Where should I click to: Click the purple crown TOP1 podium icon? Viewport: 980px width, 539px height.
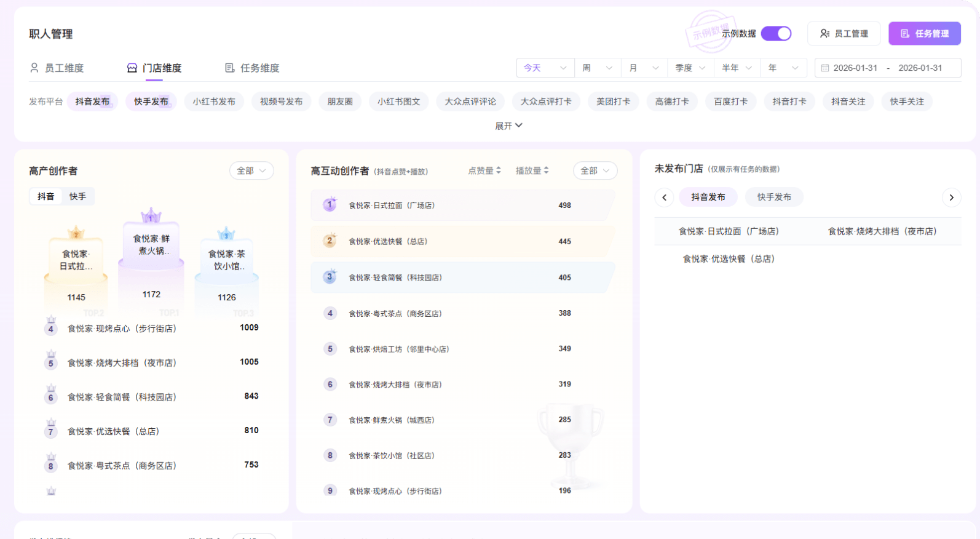click(x=151, y=216)
